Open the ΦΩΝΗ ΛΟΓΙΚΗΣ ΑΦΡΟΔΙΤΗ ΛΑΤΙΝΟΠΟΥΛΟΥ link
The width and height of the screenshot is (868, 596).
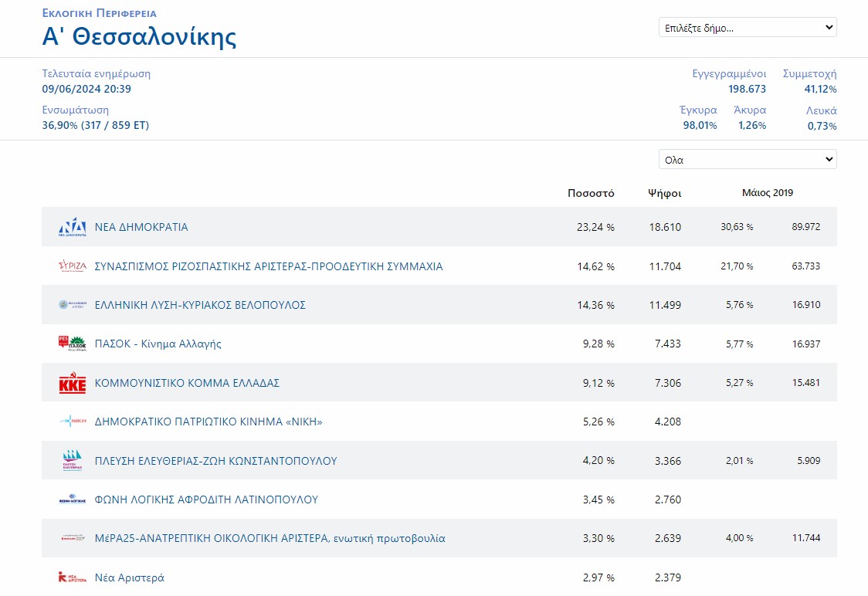click(206, 499)
